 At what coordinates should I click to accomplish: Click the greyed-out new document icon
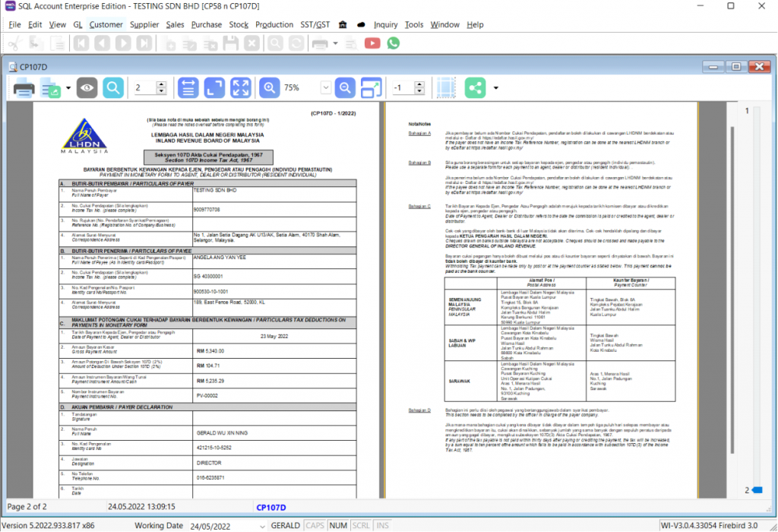[x=169, y=43]
